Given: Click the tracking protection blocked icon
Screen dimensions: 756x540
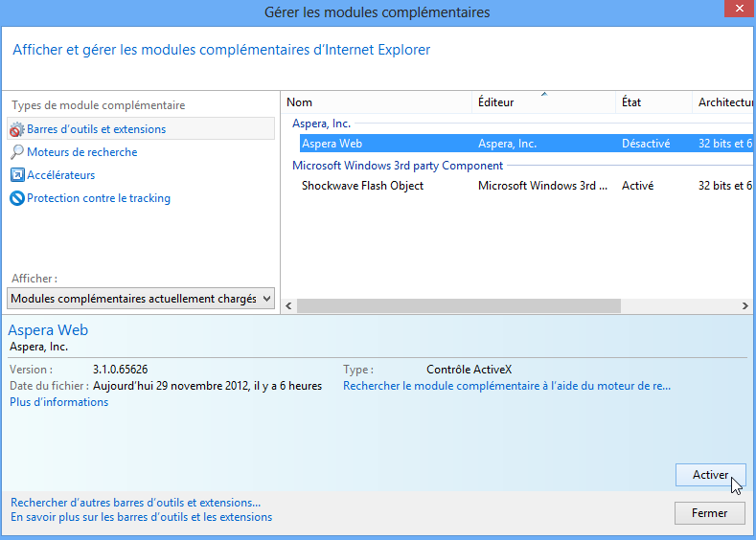Looking at the screenshot, I should [17, 198].
